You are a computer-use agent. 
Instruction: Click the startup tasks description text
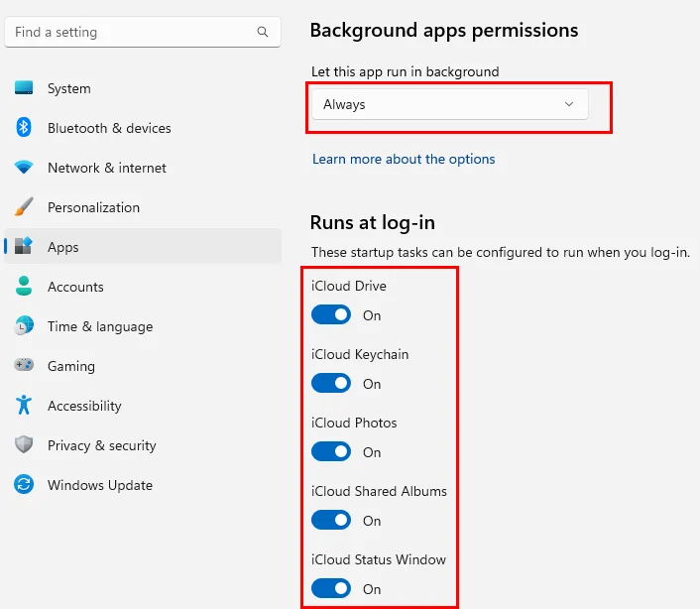(x=501, y=252)
